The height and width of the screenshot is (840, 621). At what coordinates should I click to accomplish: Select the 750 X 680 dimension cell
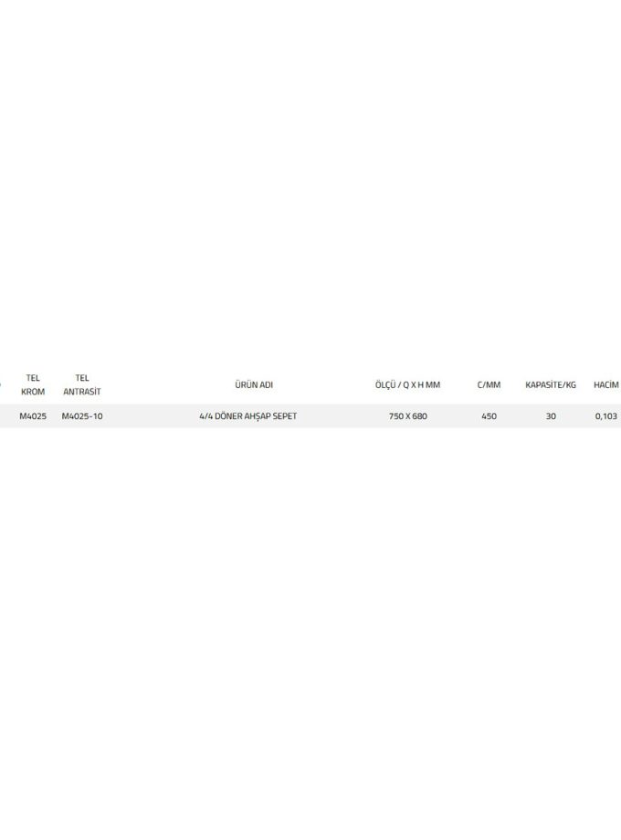[407, 415]
